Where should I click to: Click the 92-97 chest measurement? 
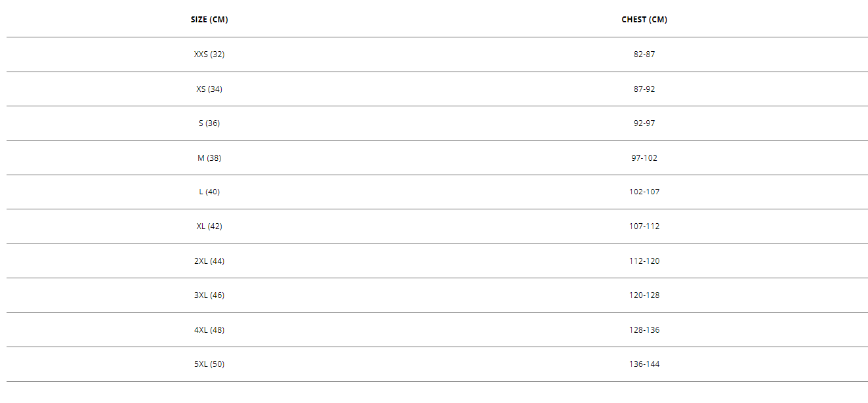pyautogui.click(x=644, y=123)
